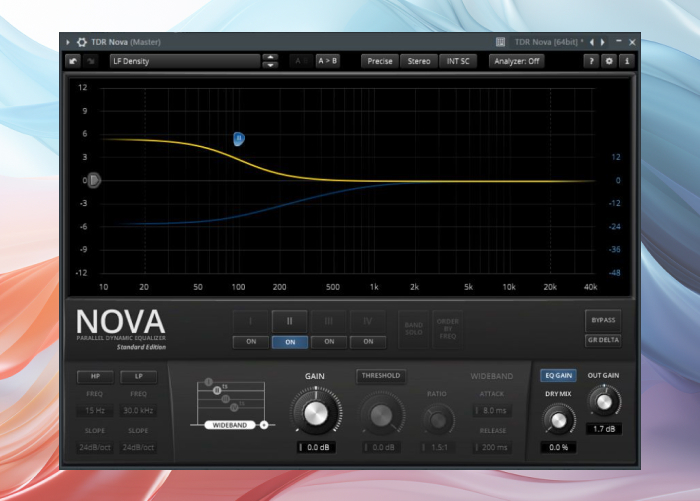
Task: Click the plus node beside Wideband
Action: point(264,425)
